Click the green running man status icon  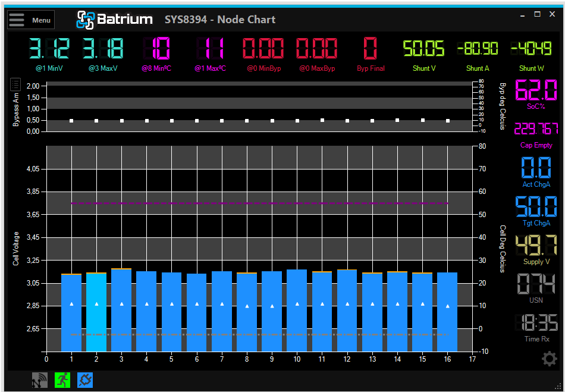62,381
